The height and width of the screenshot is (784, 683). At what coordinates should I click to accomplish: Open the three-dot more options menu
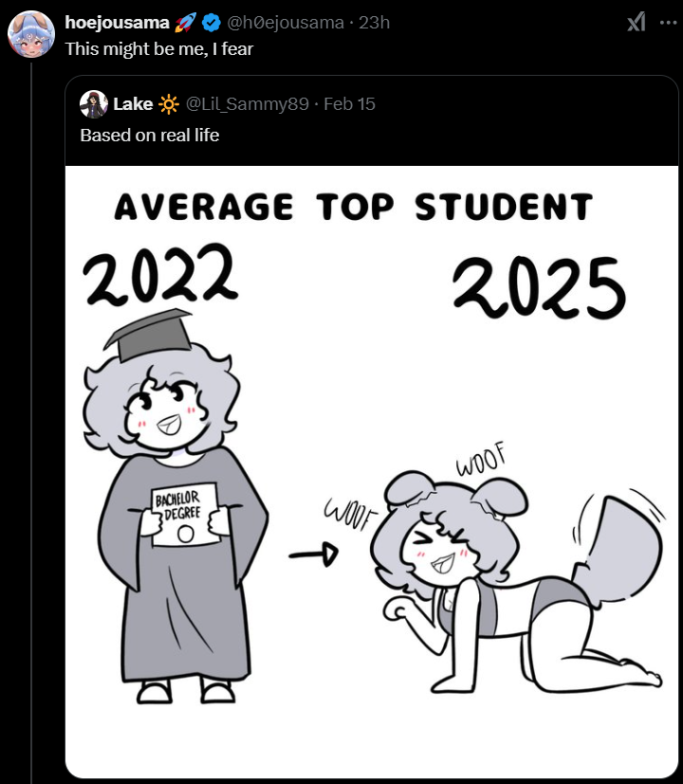coord(668,23)
